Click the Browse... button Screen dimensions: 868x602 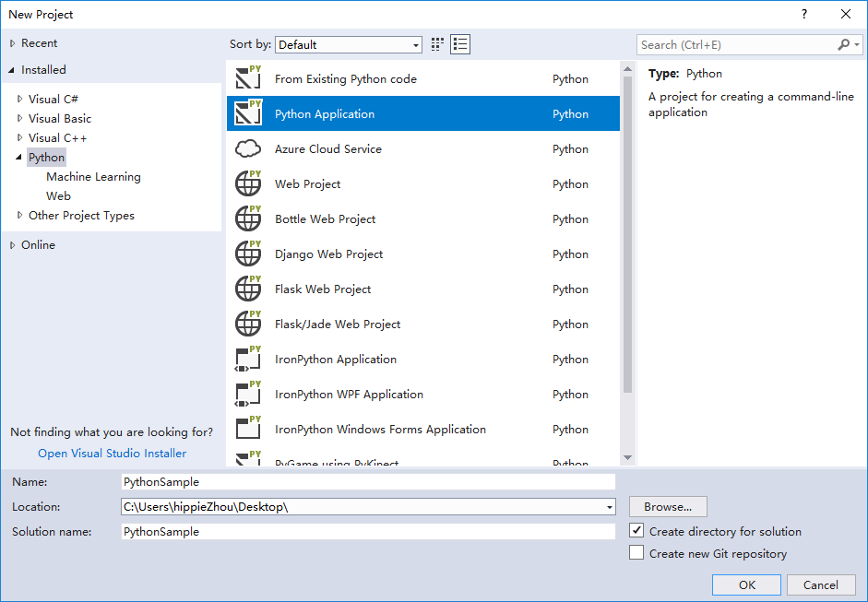pos(668,506)
